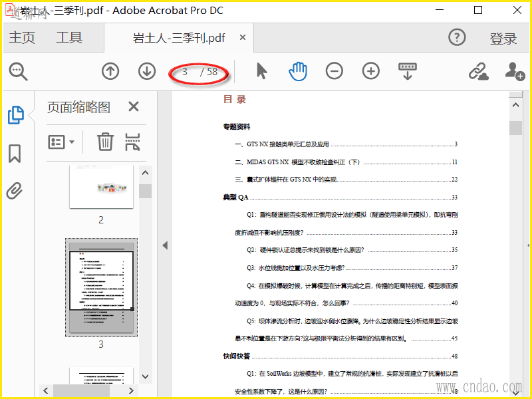Expand the right-hand tools pane arrow
Screen dimensions: 532x399
[x=528, y=245]
